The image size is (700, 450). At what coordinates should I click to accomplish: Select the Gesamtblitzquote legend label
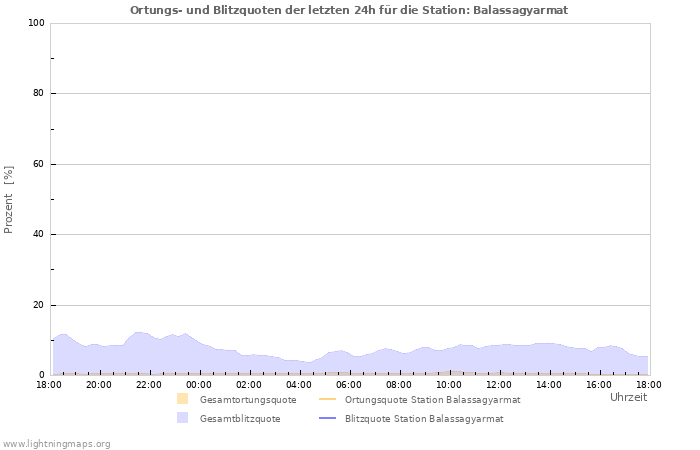(240, 419)
